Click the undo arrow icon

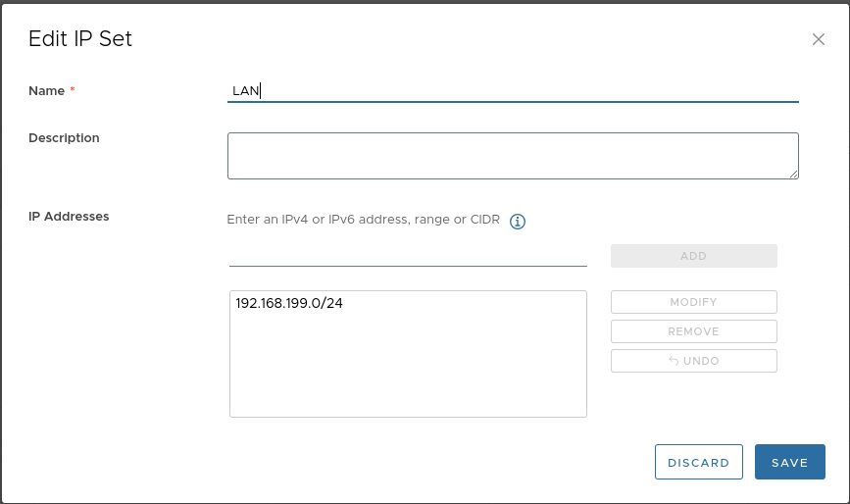pos(674,361)
